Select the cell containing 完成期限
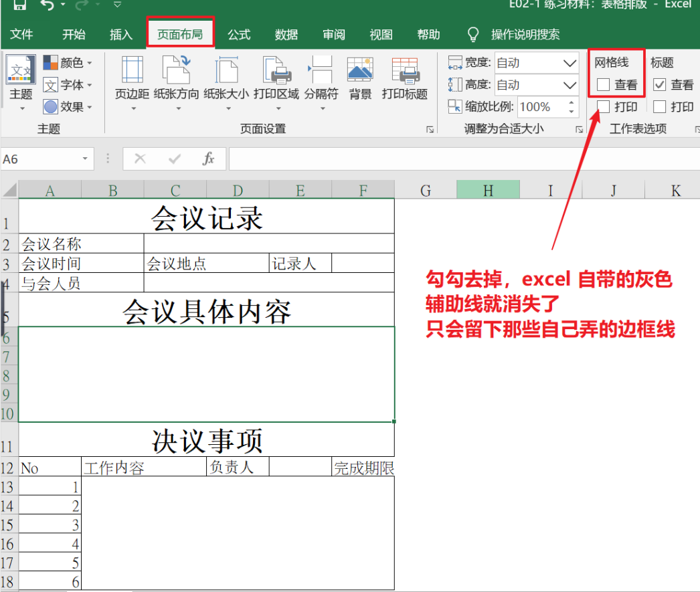 pos(363,468)
